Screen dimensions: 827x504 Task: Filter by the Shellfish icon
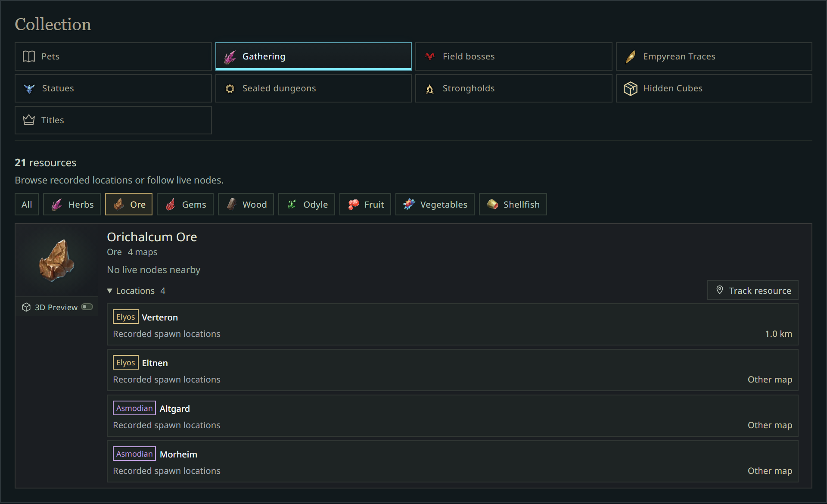493,204
